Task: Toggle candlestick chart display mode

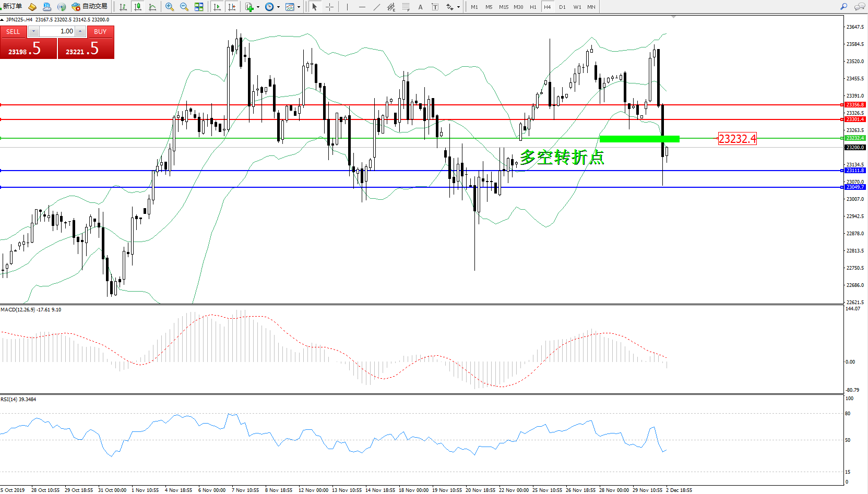Action: pos(138,7)
